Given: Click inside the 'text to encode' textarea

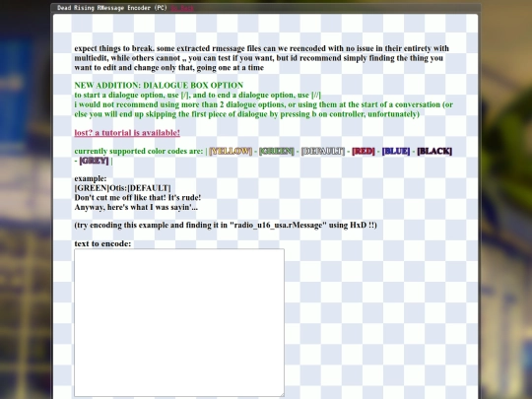Looking at the screenshot, I should [179, 322].
